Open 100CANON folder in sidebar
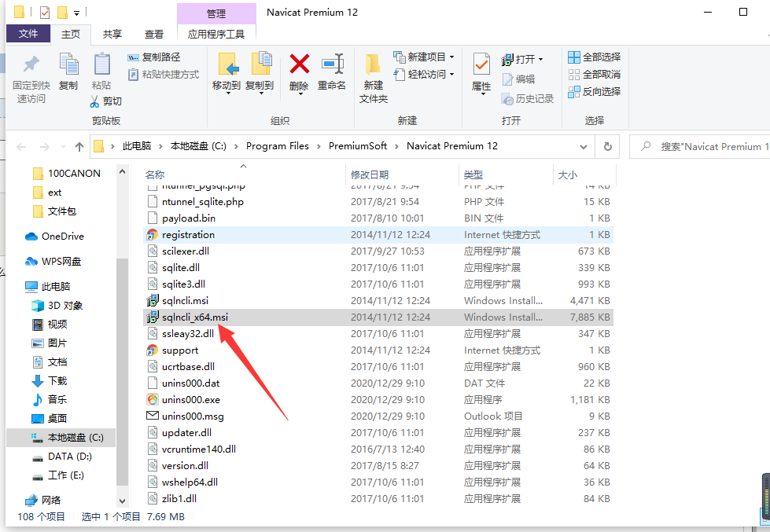This screenshot has height=532, width=770. [x=66, y=173]
